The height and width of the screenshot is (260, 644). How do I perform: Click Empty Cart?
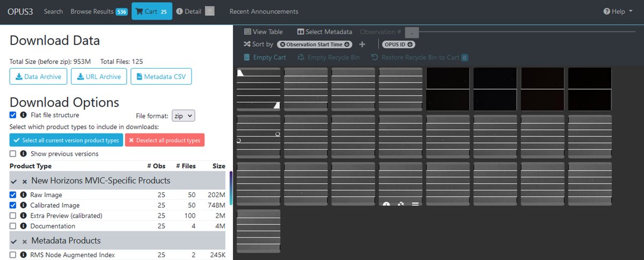[x=265, y=57]
